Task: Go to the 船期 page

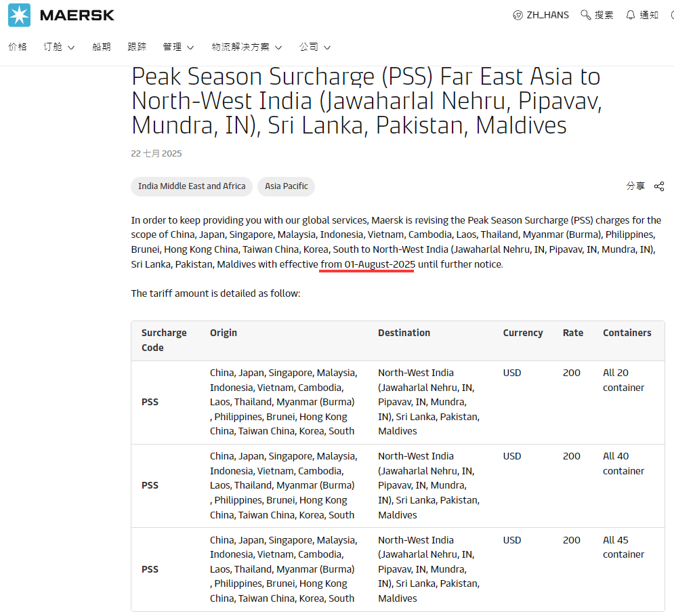Action: pyautogui.click(x=102, y=47)
